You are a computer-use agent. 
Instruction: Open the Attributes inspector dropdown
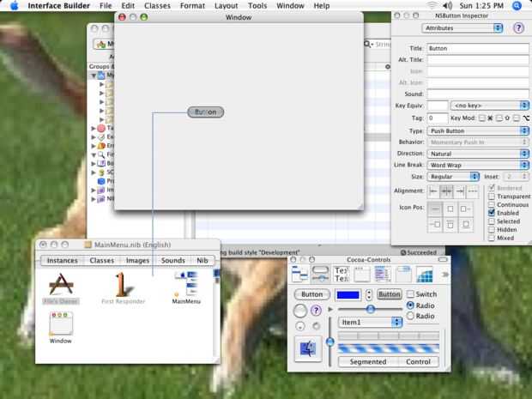coord(462,27)
